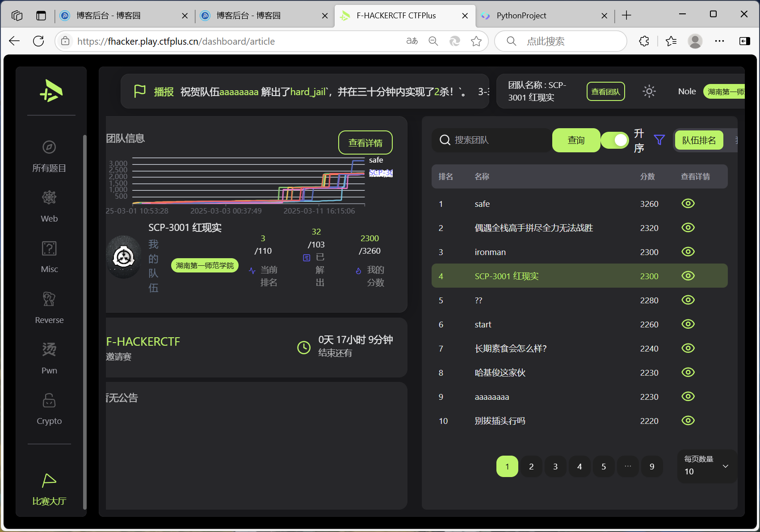Open the Web category icon

49,197
